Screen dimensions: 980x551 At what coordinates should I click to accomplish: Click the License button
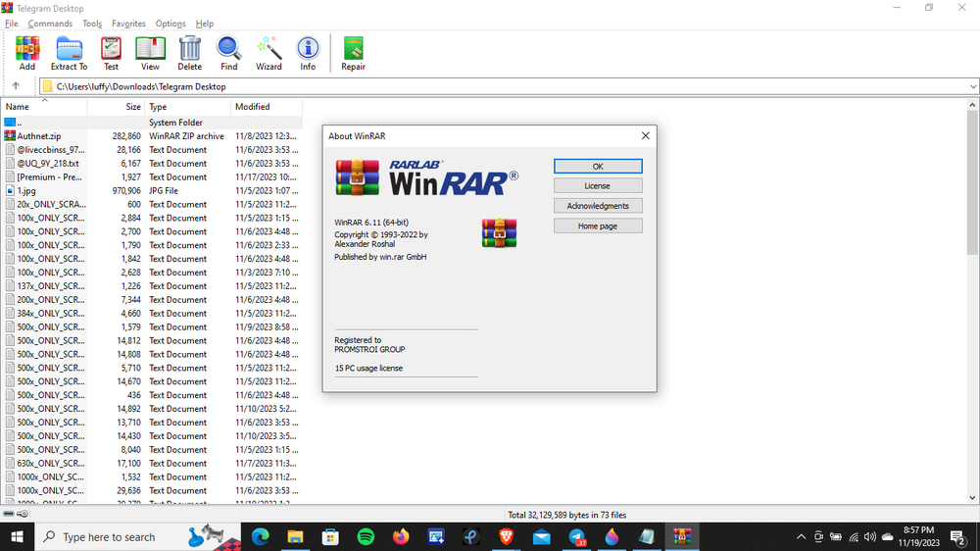[x=598, y=185]
